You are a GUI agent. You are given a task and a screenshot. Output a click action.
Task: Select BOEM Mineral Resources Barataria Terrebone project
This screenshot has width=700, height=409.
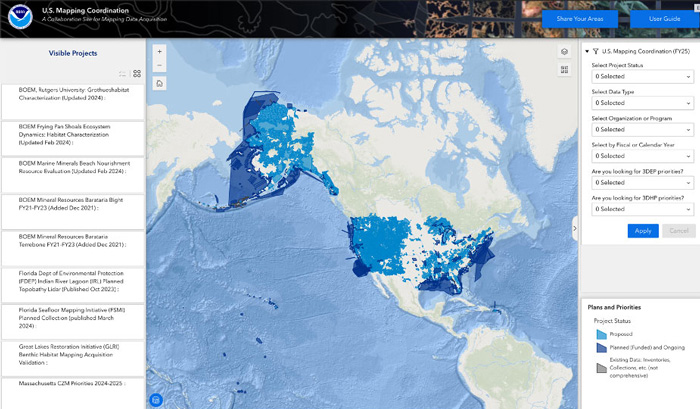(x=73, y=248)
